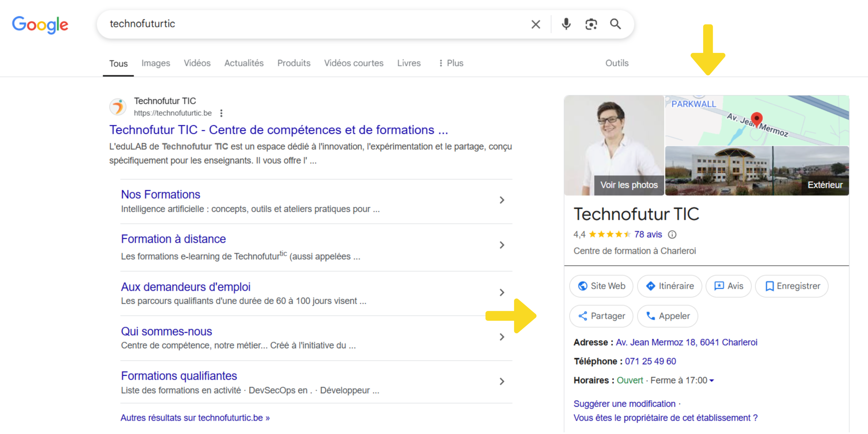Open Google Lens image search icon
Image resolution: width=868 pixels, height=434 pixels.
[591, 24]
